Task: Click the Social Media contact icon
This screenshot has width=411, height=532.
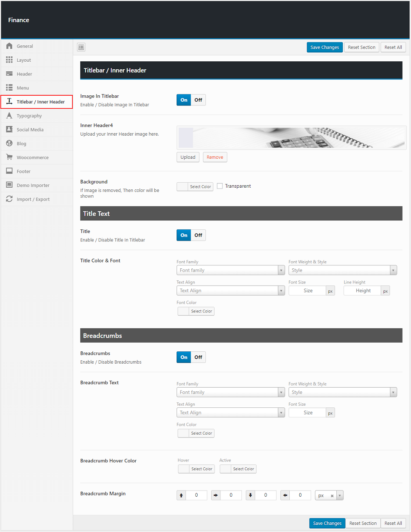Action: click(x=9, y=129)
